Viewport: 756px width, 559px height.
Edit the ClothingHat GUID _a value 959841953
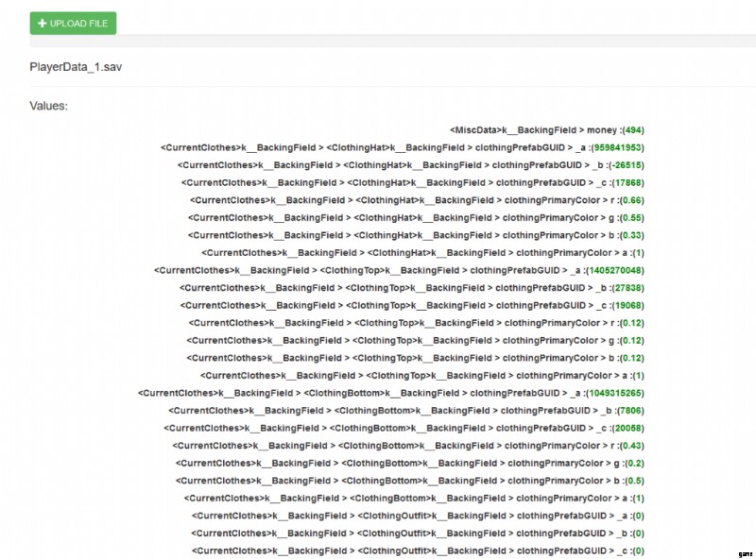[614, 147]
